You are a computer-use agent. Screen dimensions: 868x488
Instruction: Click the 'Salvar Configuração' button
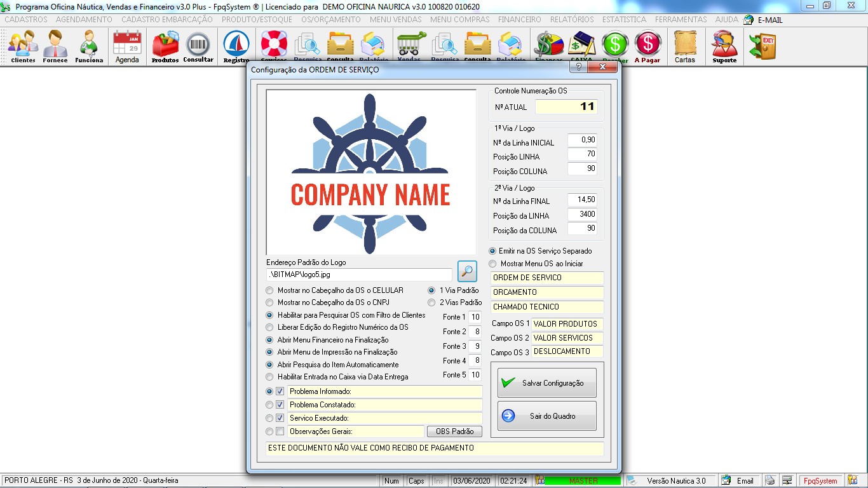click(x=547, y=383)
